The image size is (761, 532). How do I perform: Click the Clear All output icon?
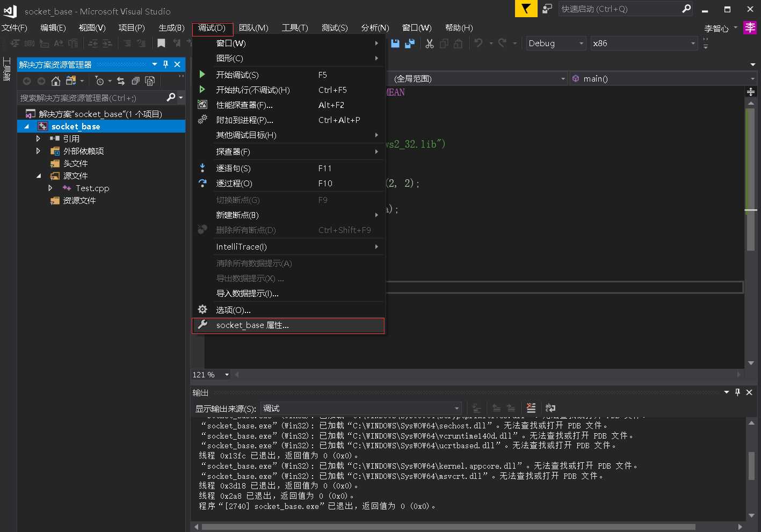click(531, 408)
